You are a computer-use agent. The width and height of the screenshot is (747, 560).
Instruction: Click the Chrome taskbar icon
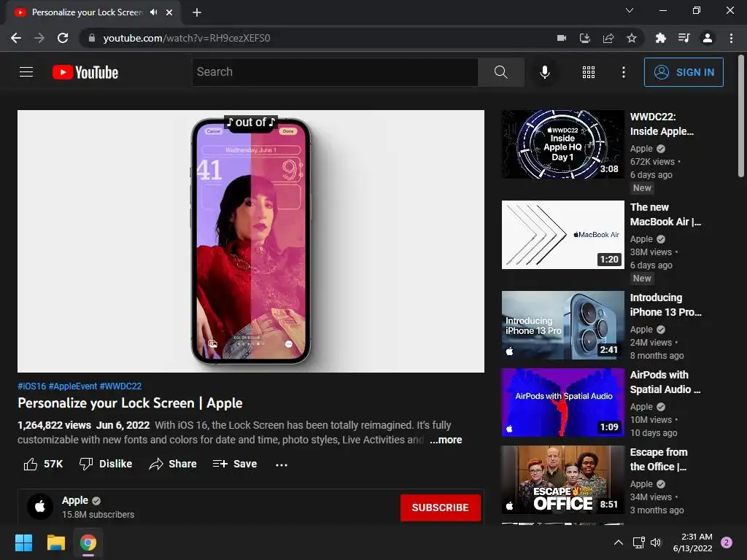(88, 542)
